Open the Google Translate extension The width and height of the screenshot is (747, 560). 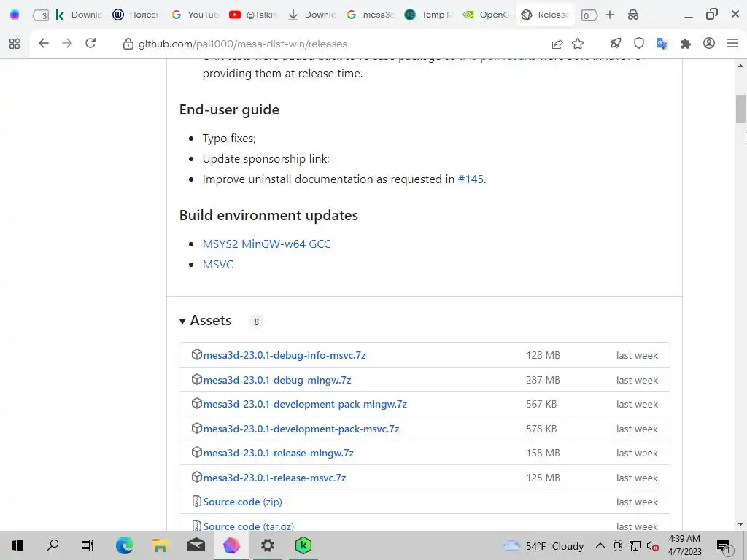pos(662,44)
